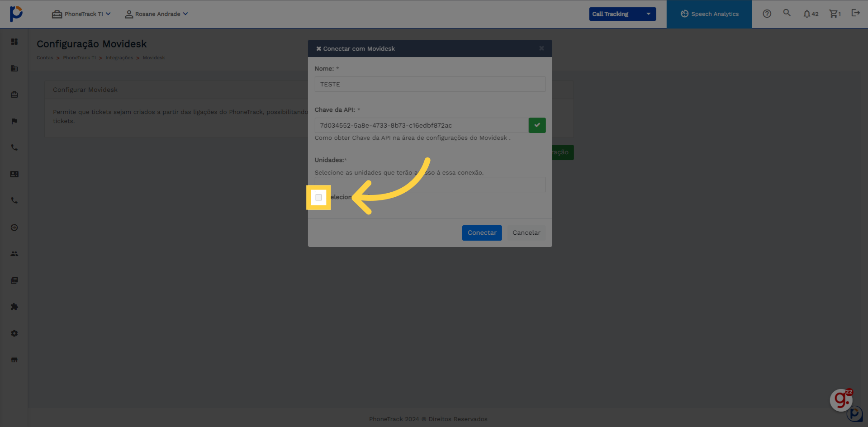Open the puzzle piece integrations icon
The image size is (868, 427).
point(14,307)
